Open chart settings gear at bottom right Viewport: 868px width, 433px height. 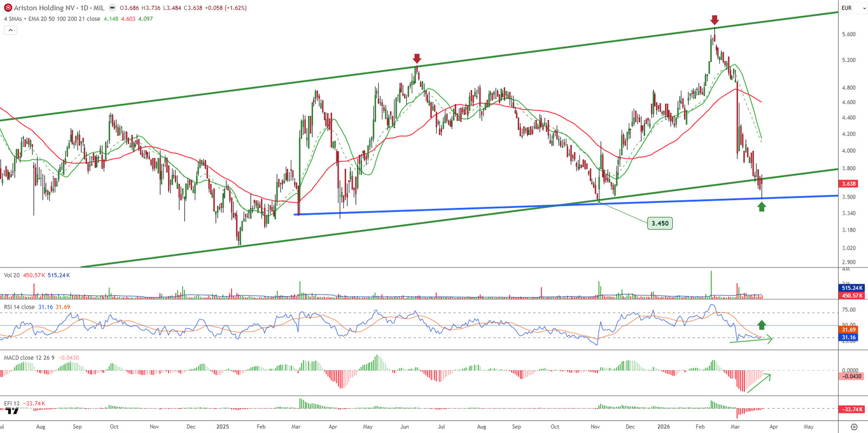pos(854,427)
